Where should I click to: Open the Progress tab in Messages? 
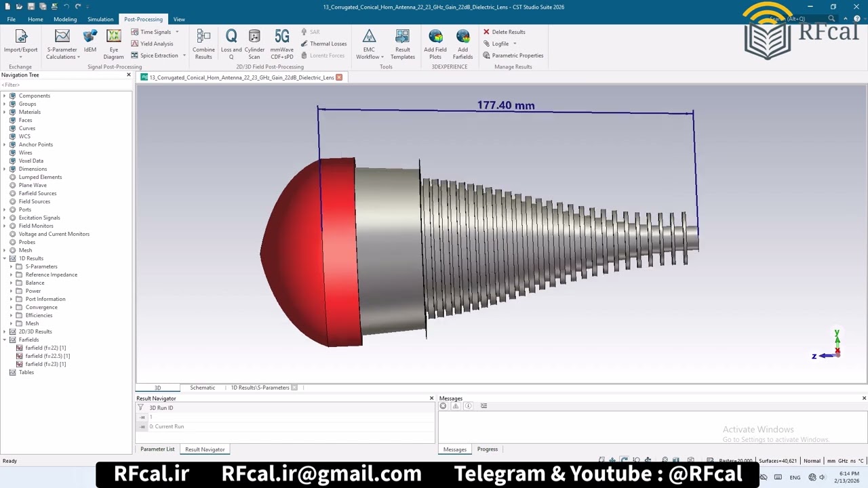(x=488, y=449)
